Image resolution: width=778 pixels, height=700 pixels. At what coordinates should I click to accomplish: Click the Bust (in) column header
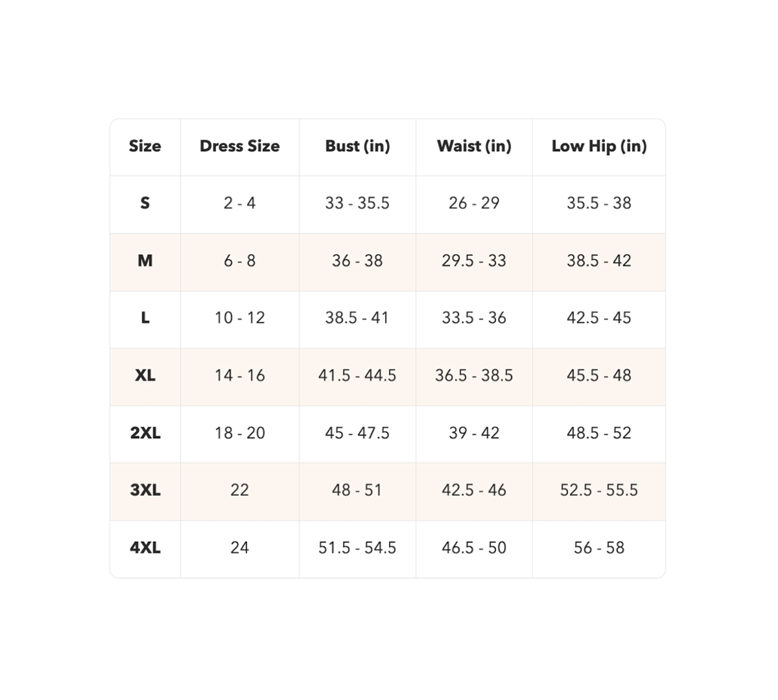(x=357, y=146)
